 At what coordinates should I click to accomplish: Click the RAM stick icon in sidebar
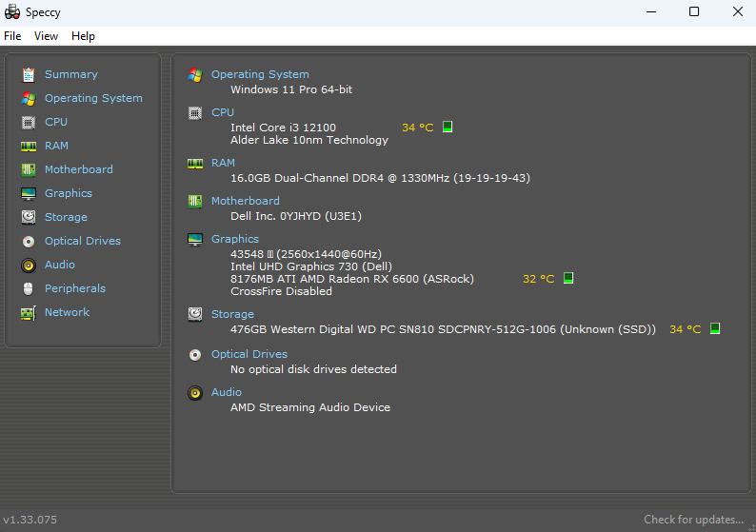29,146
